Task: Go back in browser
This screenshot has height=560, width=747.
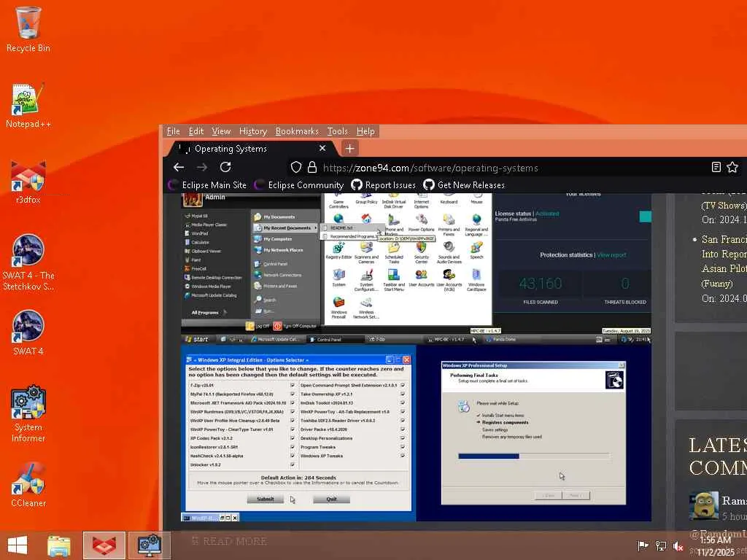Action: tap(179, 167)
